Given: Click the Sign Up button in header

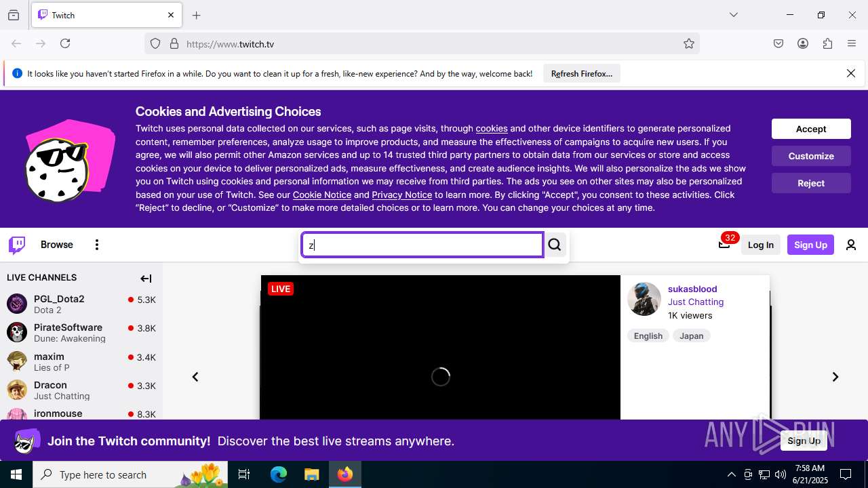Looking at the screenshot, I should [x=810, y=245].
